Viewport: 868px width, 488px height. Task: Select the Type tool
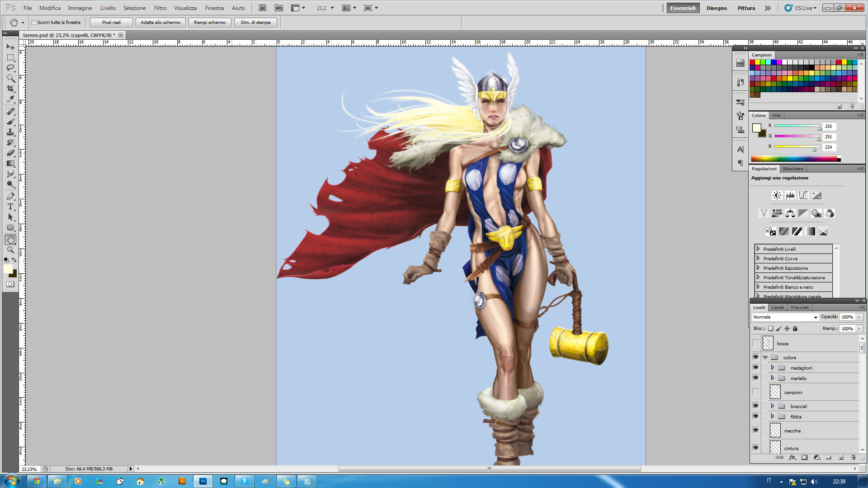[10, 206]
